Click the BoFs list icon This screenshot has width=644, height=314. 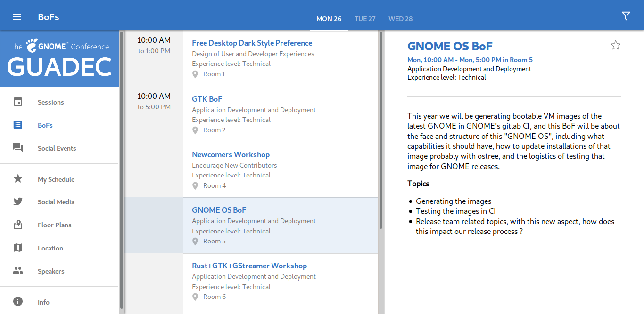coord(18,125)
